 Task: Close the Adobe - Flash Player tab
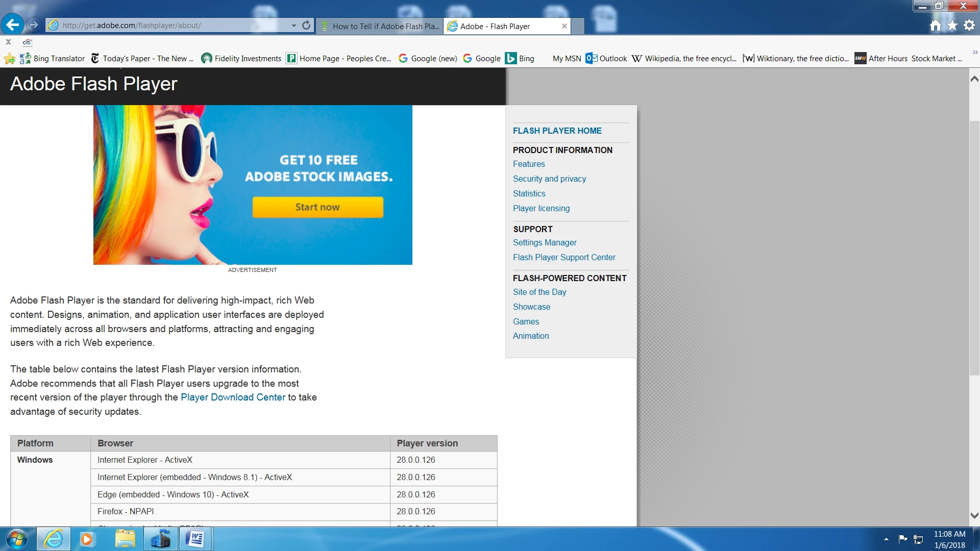tap(564, 26)
